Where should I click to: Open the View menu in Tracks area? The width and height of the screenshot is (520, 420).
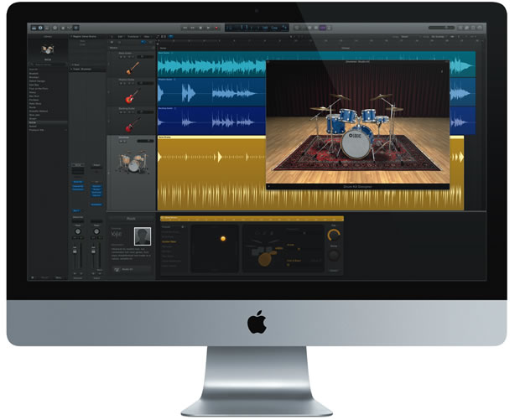148,36
